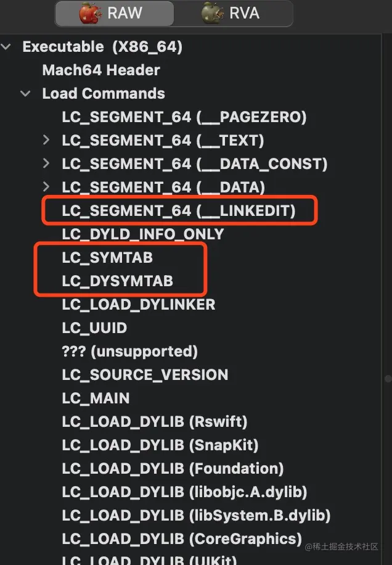This screenshot has height=565, width=392.
Task: Open the LC_SYMTAB load command
Action: coord(107,258)
